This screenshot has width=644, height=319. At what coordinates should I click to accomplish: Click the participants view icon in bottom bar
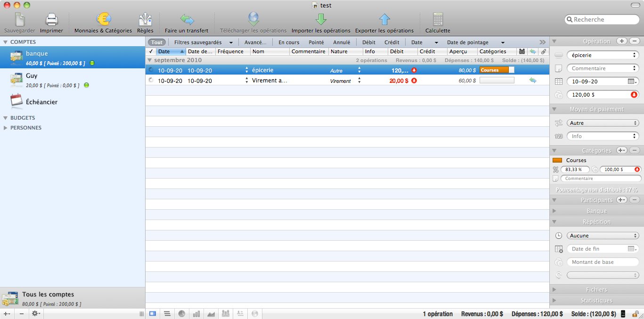226,314
